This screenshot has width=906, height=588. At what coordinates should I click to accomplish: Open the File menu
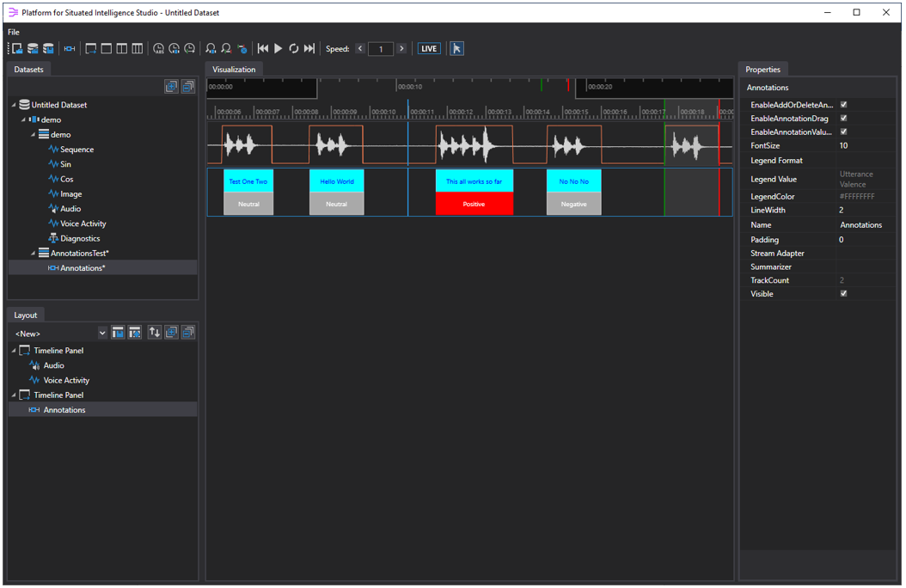14,32
